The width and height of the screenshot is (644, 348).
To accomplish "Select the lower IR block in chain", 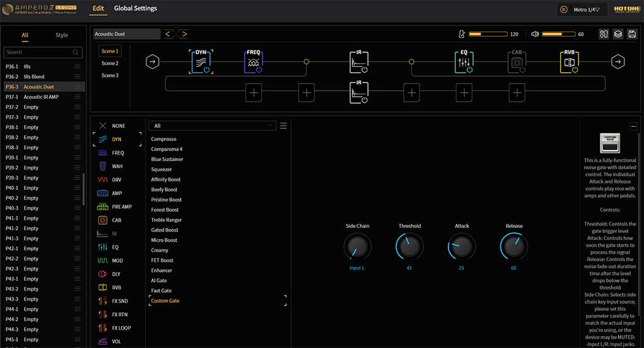I will (358, 92).
